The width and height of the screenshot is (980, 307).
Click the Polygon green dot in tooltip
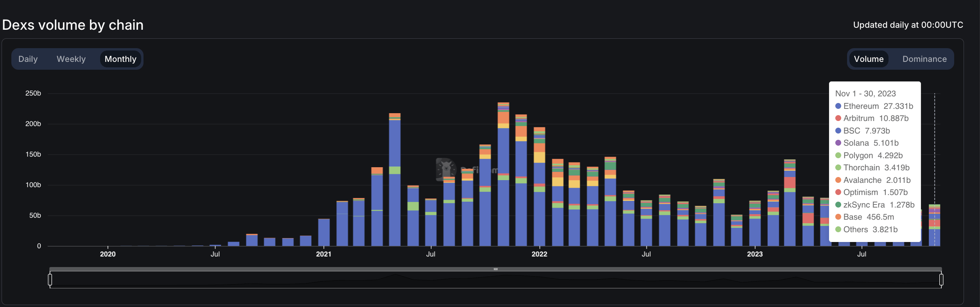click(x=838, y=155)
